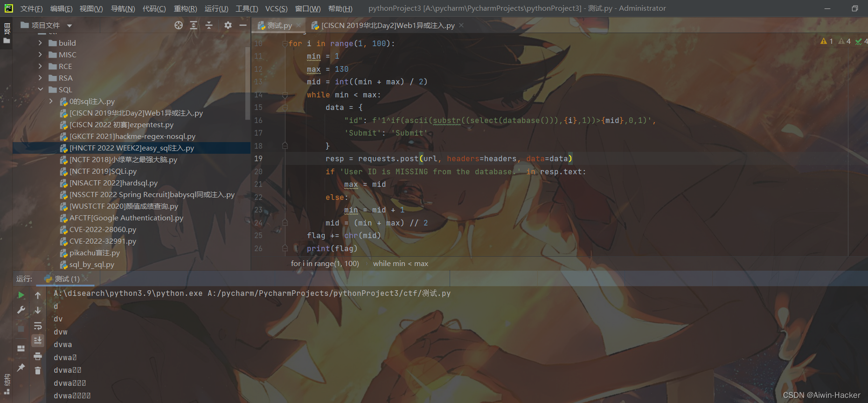Expand the RSA folder

tap(40, 78)
